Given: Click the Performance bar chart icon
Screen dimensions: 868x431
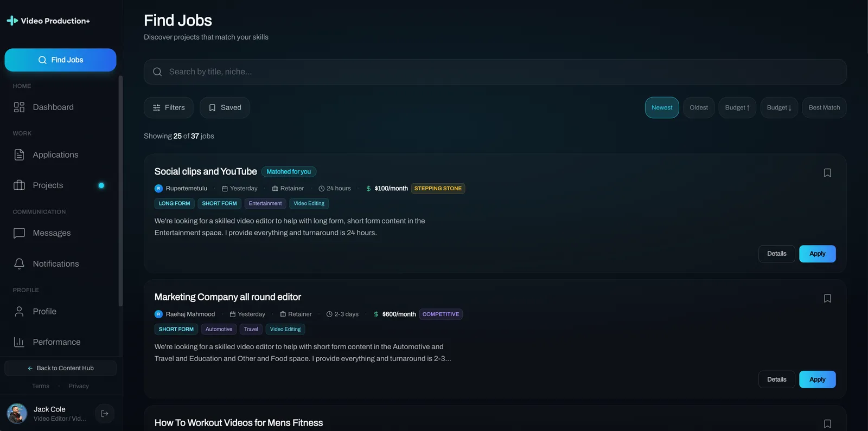Looking at the screenshot, I should pos(19,342).
